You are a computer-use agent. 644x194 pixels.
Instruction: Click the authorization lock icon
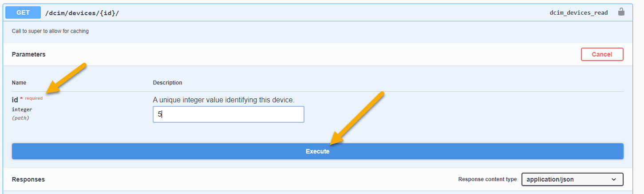click(621, 12)
